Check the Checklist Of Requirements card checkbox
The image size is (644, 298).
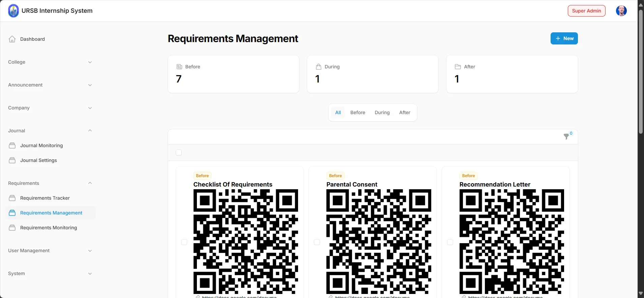click(x=184, y=242)
